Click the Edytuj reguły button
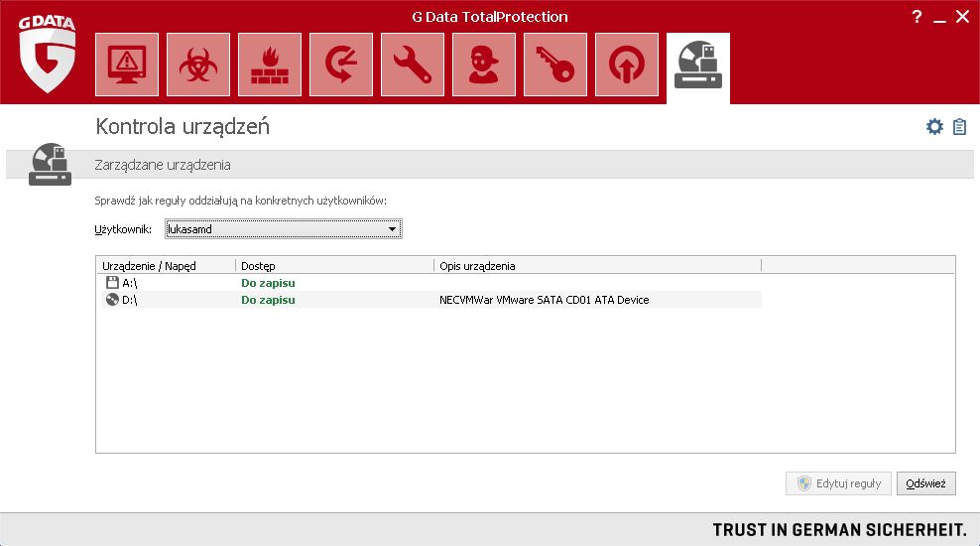The image size is (980, 546). coord(838,483)
